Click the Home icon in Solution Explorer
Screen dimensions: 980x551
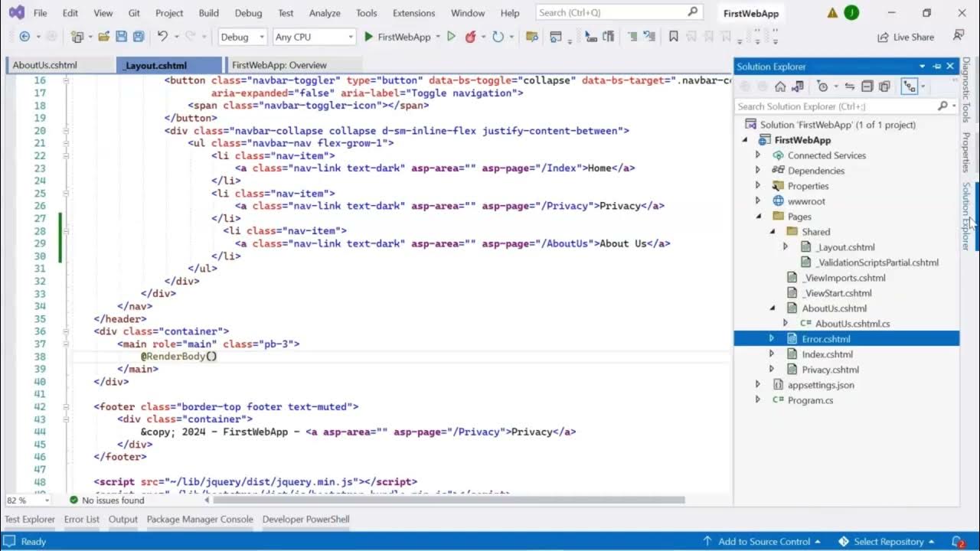point(780,86)
